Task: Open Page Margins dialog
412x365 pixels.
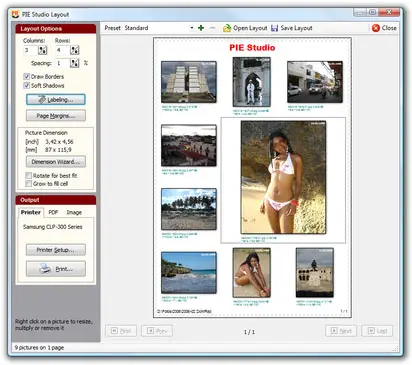Action: point(56,116)
